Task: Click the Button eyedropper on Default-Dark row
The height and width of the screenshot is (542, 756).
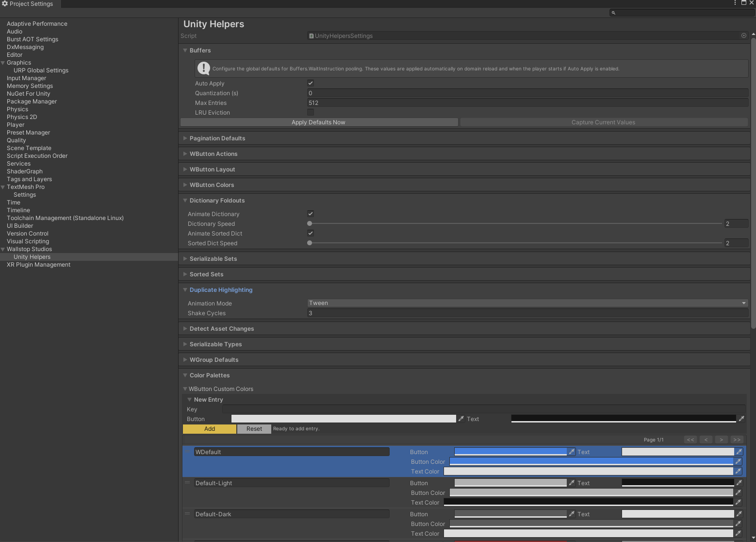Action: (x=571, y=513)
